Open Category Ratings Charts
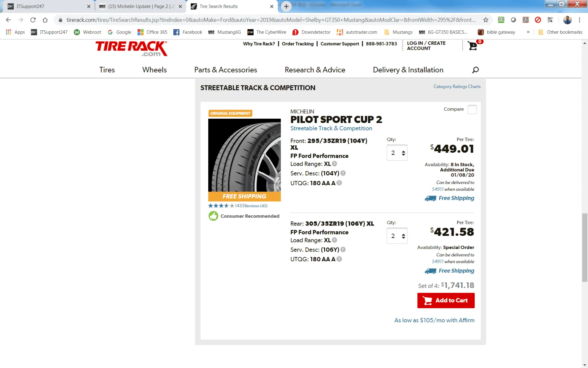 (x=457, y=86)
